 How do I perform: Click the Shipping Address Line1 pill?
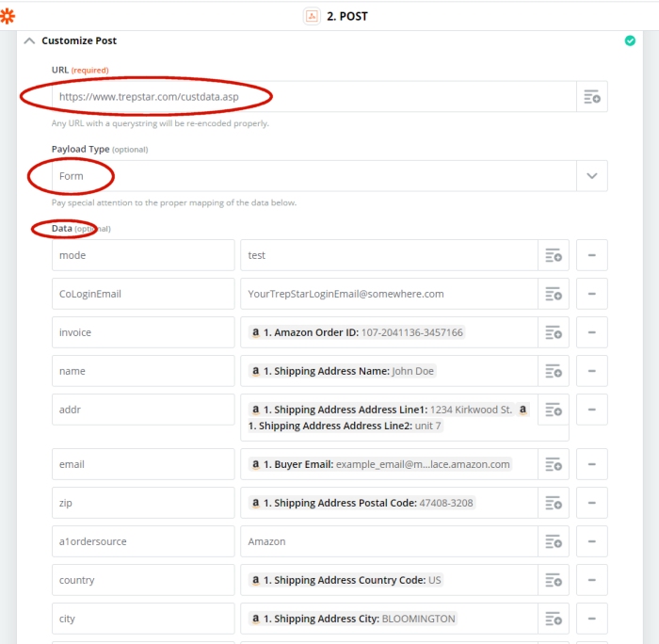tap(381, 410)
